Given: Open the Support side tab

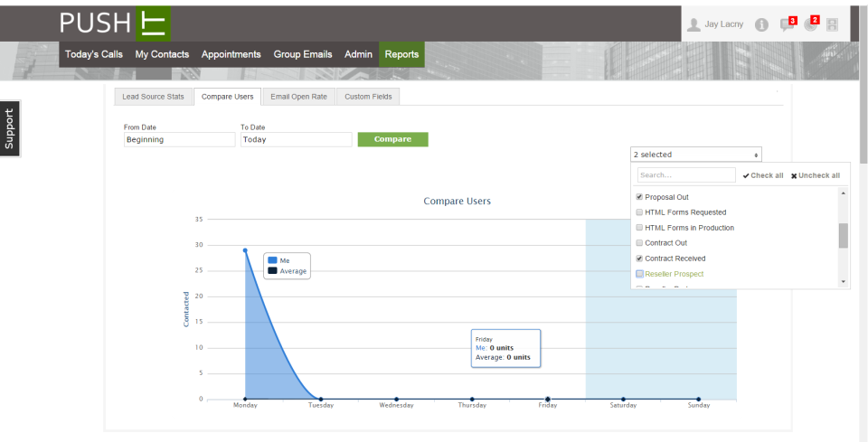Looking at the screenshot, I should pyautogui.click(x=9, y=129).
